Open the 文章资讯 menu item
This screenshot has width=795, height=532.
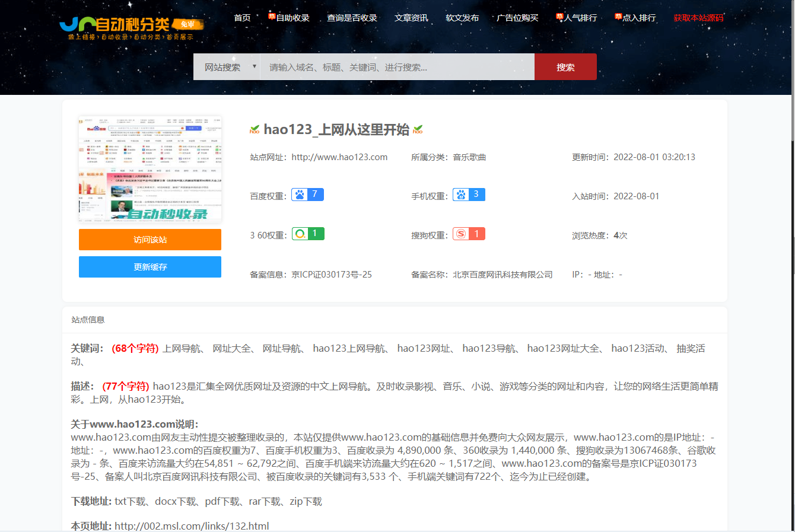pos(411,18)
